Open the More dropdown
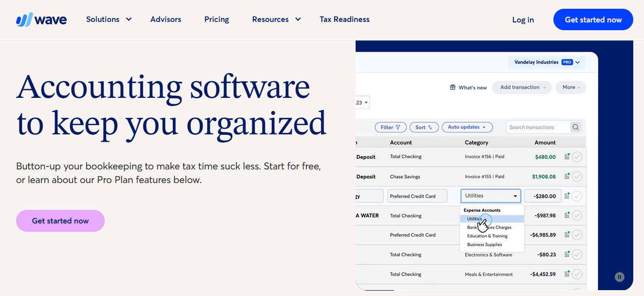 pos(571,87)
